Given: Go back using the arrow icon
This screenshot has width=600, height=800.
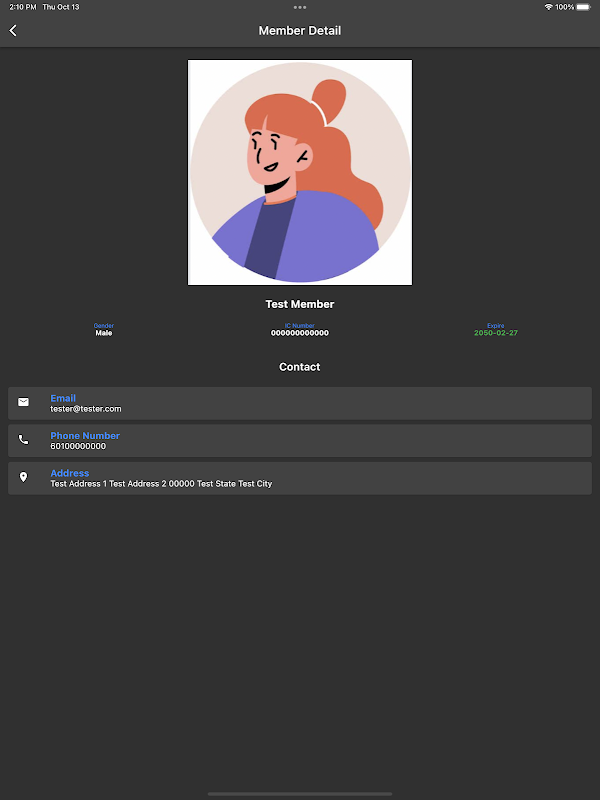Looking at the screenshot, I should pos(13,31).
